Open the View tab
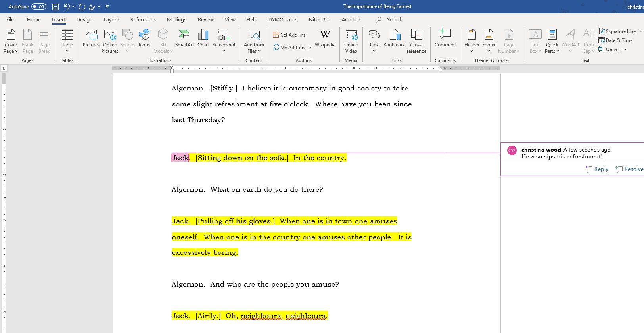The width and height of the screenshot is (644, 333). [230, 19]
